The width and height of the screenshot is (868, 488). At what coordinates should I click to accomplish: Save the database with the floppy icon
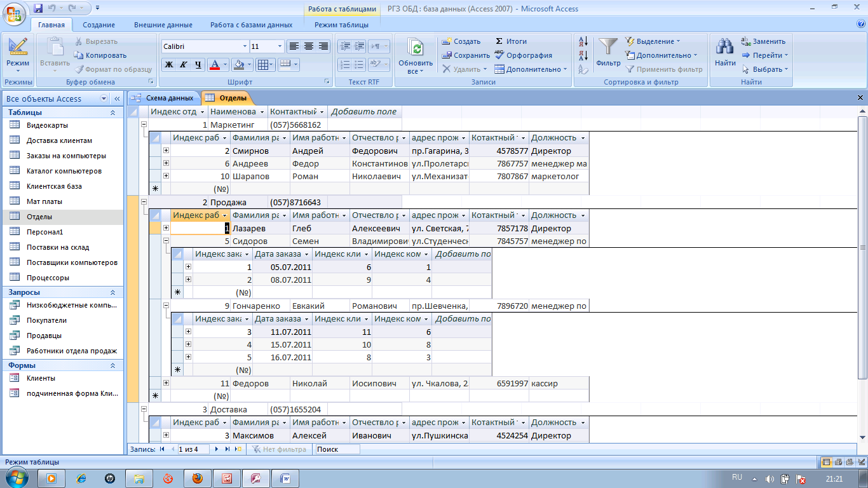coord(38,8)
